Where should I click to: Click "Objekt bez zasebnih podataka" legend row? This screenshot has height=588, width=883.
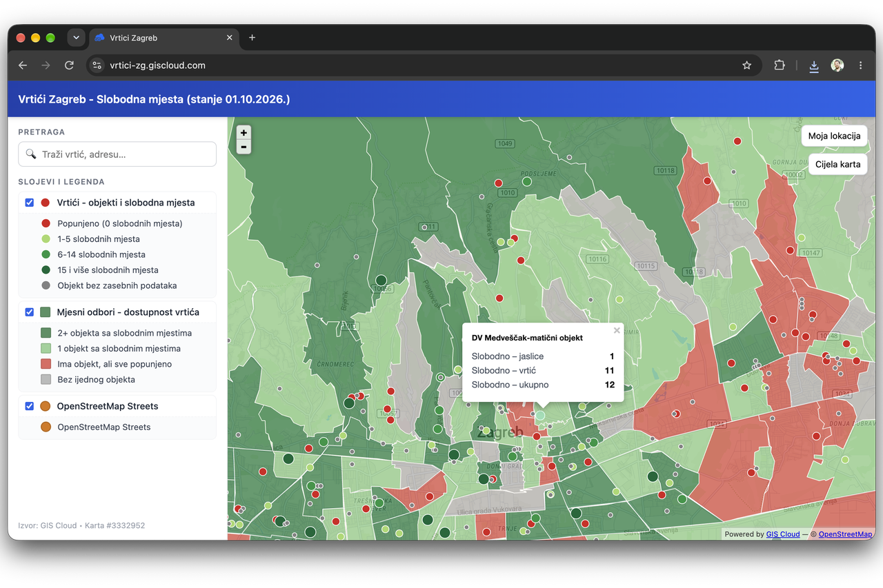[x=117, y=285]
